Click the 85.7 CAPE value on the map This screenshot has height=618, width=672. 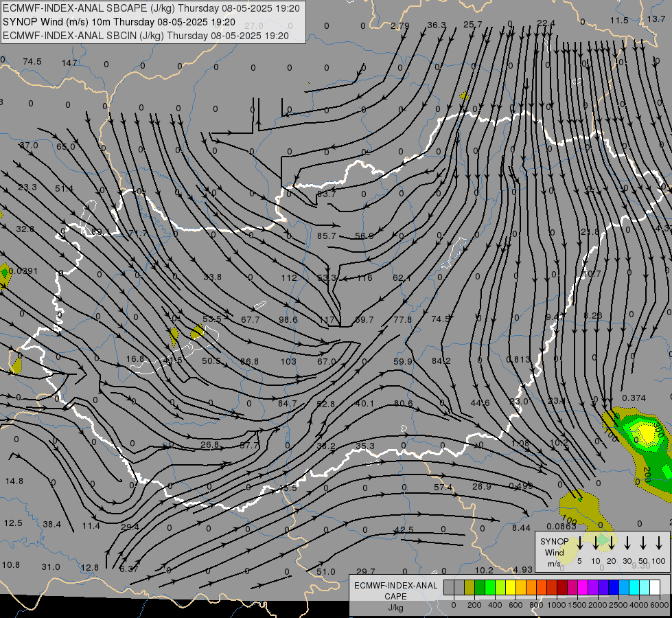(327, 236)
